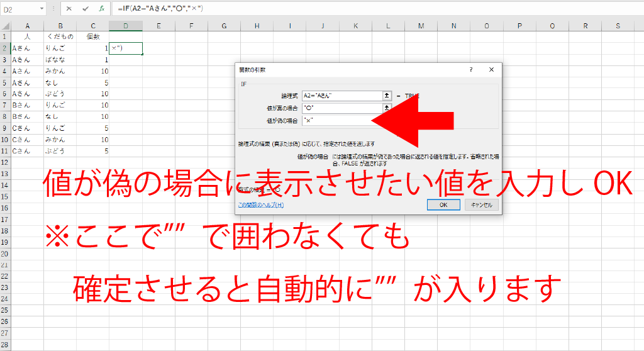Open Insert Function via the fx icon
Screen dimensions: 644x351
(101, 9)
